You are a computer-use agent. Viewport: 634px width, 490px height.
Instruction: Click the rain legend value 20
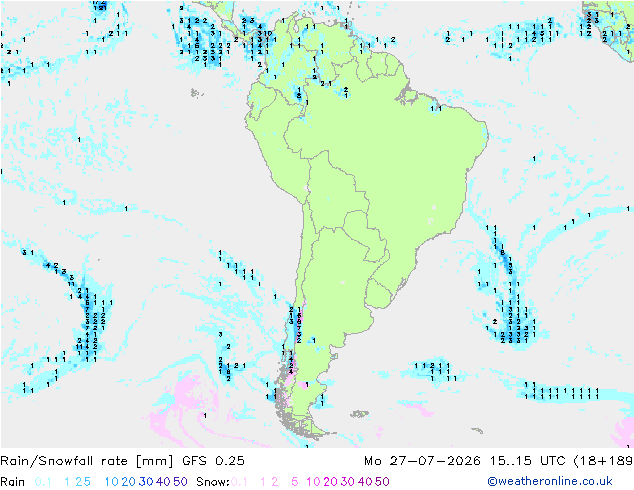pyautogui.click(x=129, y=482)
